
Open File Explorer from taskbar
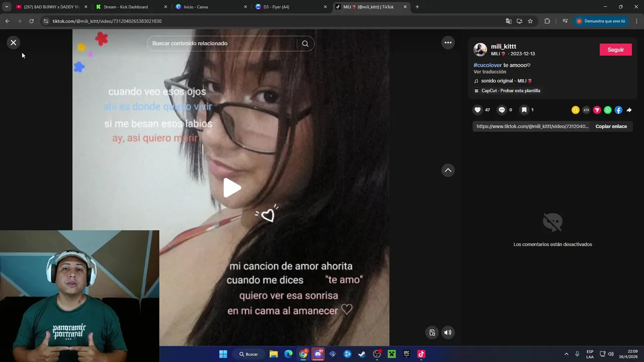(x=273, y=354)
